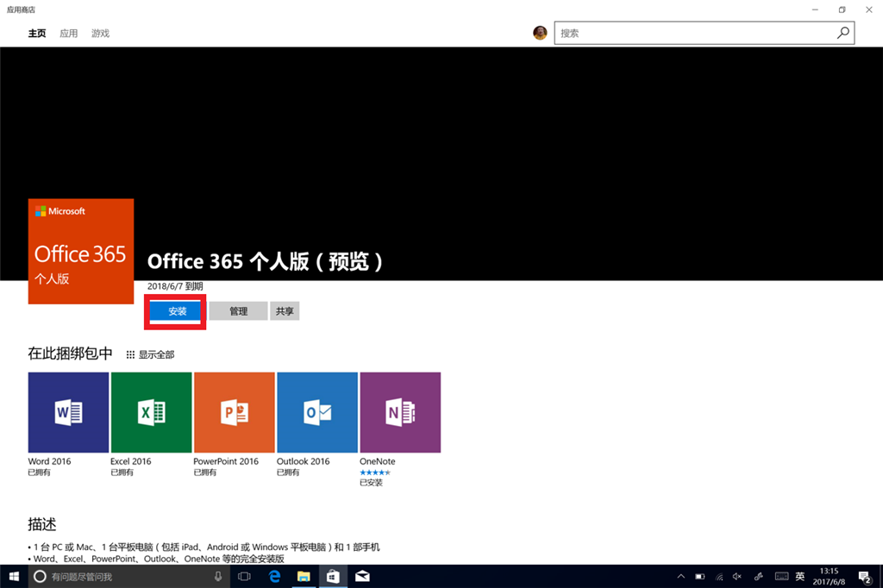The image size is (883, 588).
Task: Click the magnifier search icon
Action: (843, 33)
